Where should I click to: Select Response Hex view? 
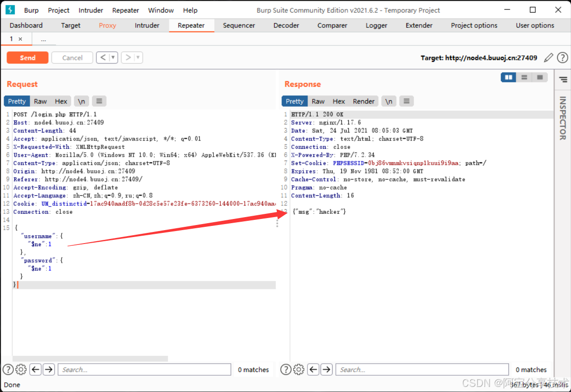[x=339, y=101]
